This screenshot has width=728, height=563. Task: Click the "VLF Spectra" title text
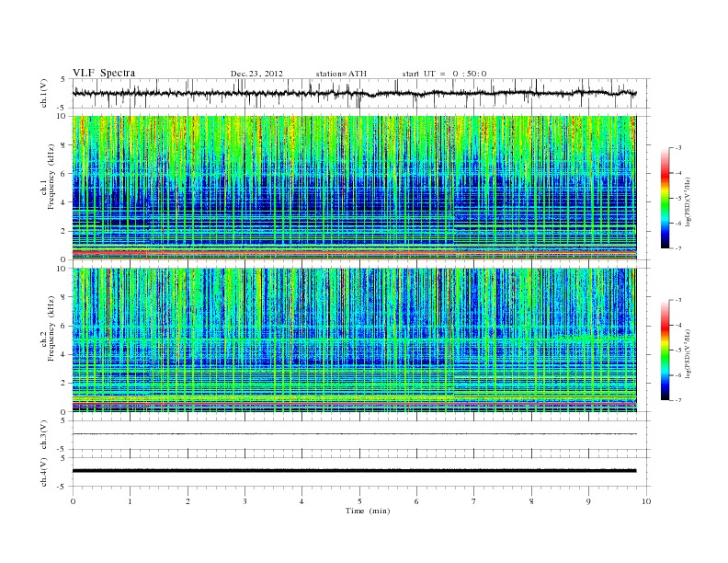click(x=104, y=73)
